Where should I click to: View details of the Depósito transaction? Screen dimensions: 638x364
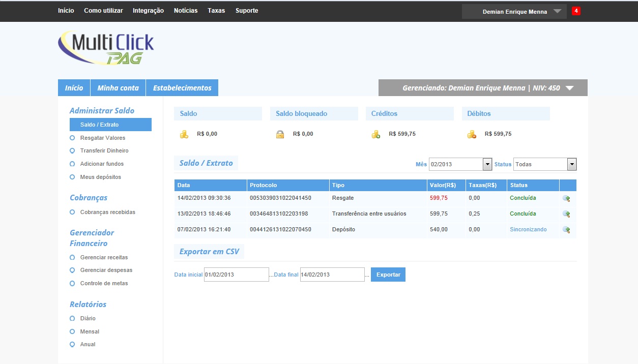click(566, 229)
